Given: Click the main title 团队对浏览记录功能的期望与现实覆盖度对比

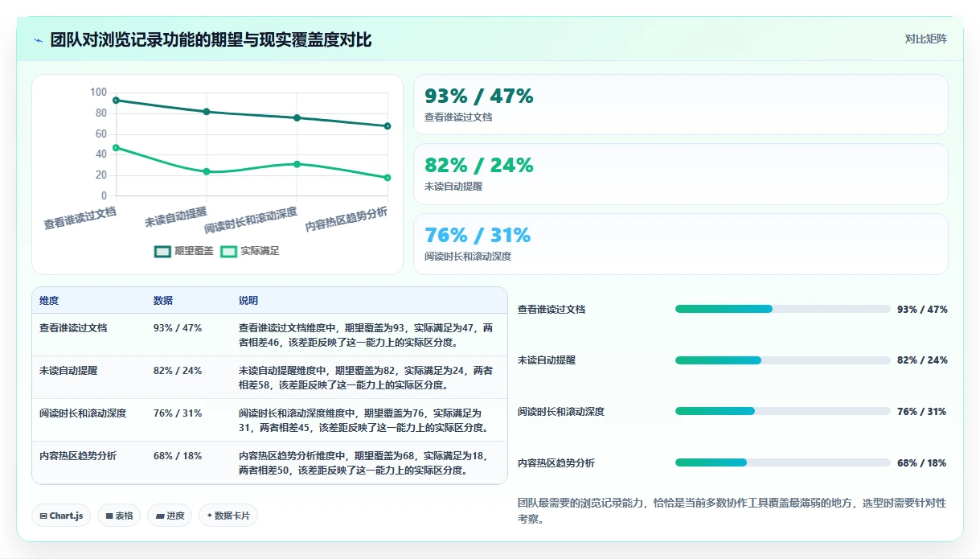Looking at the screenshot, I should (211, 39).
